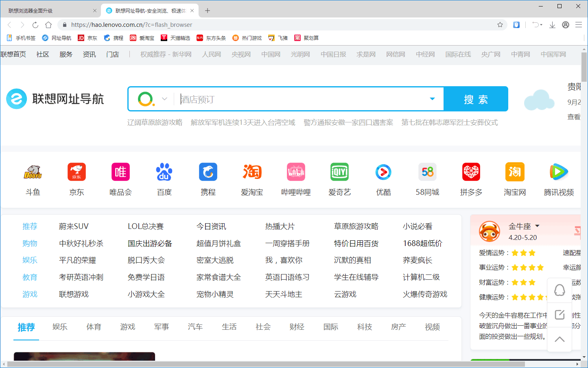Select the 财经 news tab

click(x=297, y=327)
